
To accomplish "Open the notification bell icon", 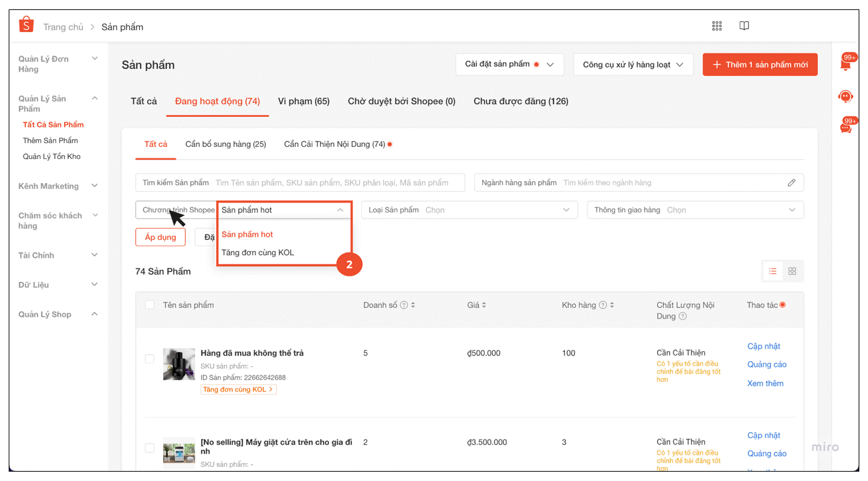I will click(x=845, y=65).
